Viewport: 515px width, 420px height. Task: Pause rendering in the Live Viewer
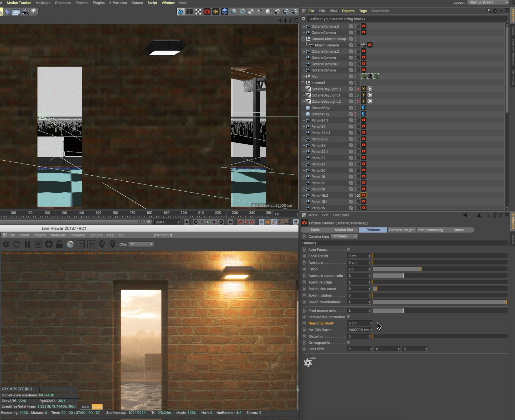point(27,244)
